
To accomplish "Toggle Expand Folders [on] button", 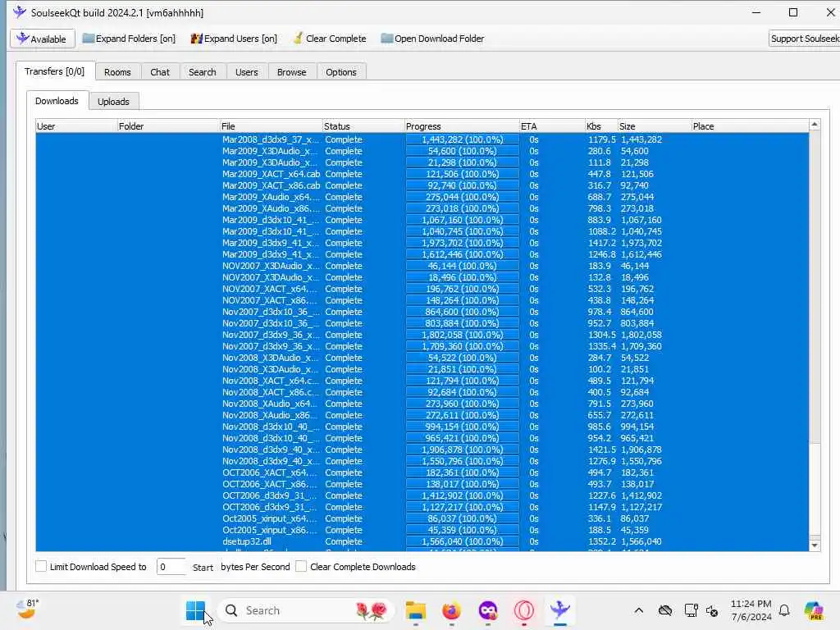I will coord(129,39).
